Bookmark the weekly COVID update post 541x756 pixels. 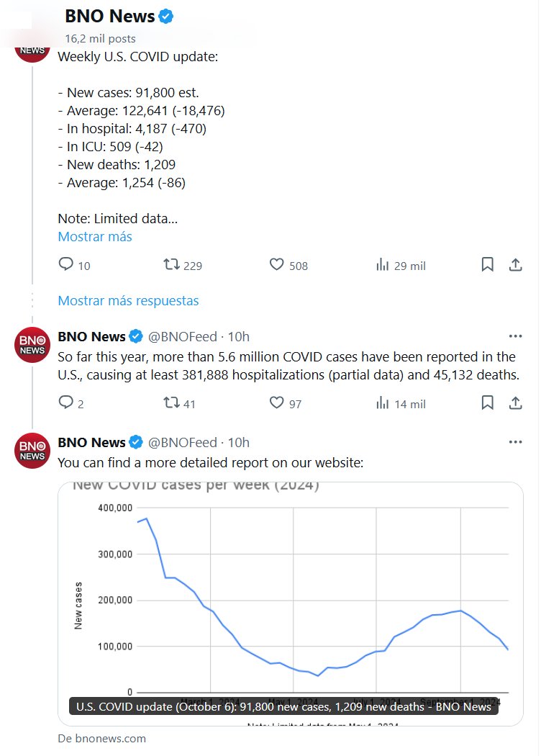(x=487, y=265)
